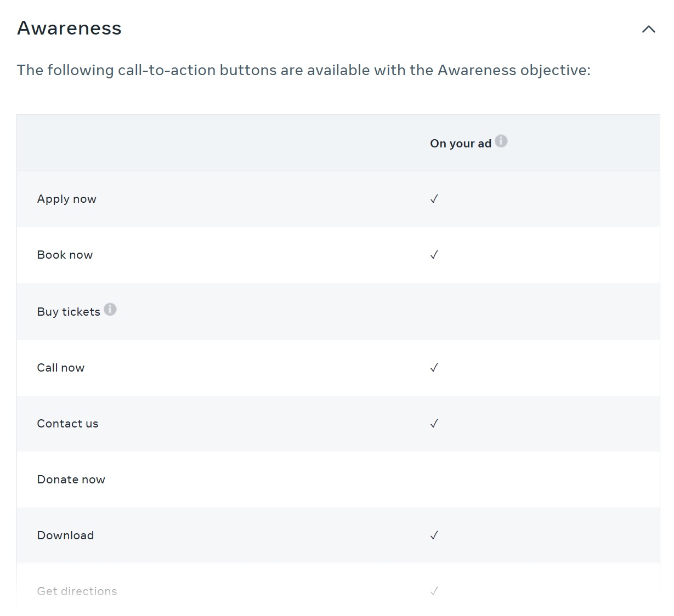
Task: Click the checkmark in the Call now row
Action: pyautogui.click(x=434, y=368)
